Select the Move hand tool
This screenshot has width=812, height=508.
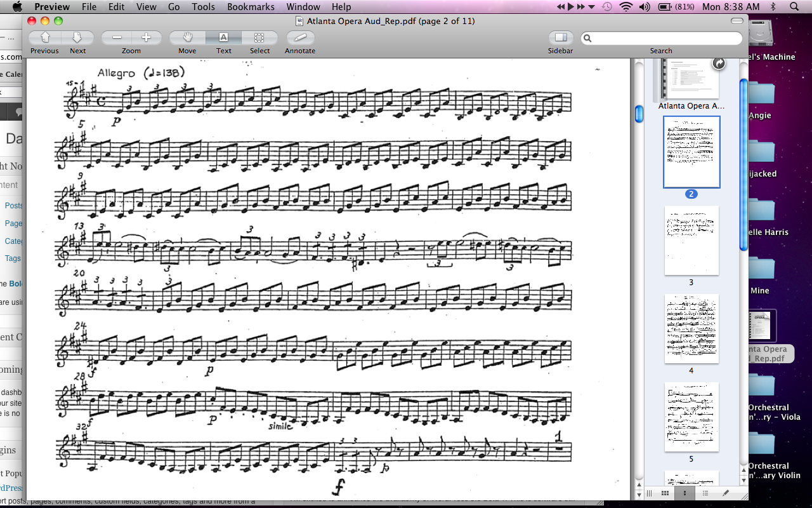point(187,37)
